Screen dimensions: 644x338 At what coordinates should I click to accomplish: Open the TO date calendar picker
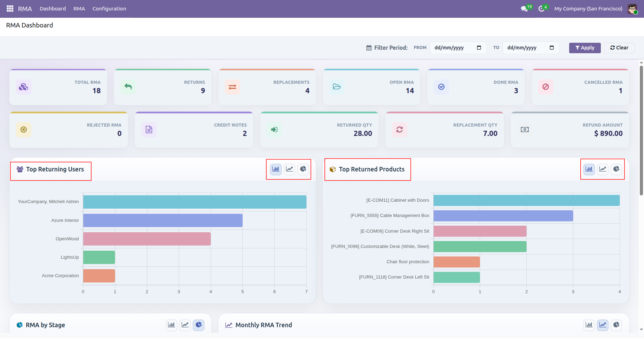[x=552, y=48]
